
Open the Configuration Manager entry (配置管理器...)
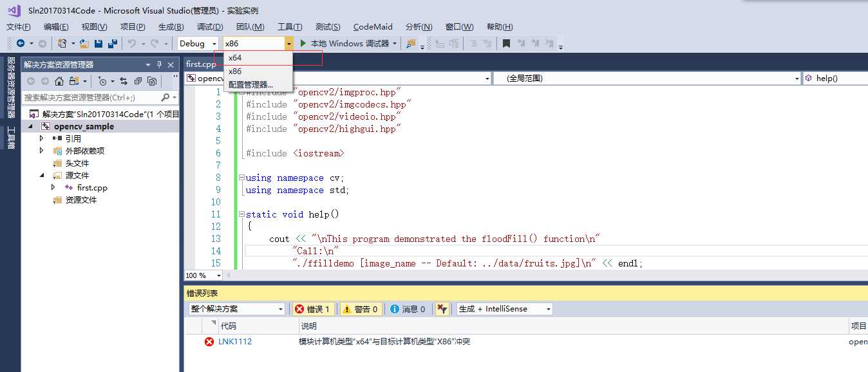[x=258, y=84]
